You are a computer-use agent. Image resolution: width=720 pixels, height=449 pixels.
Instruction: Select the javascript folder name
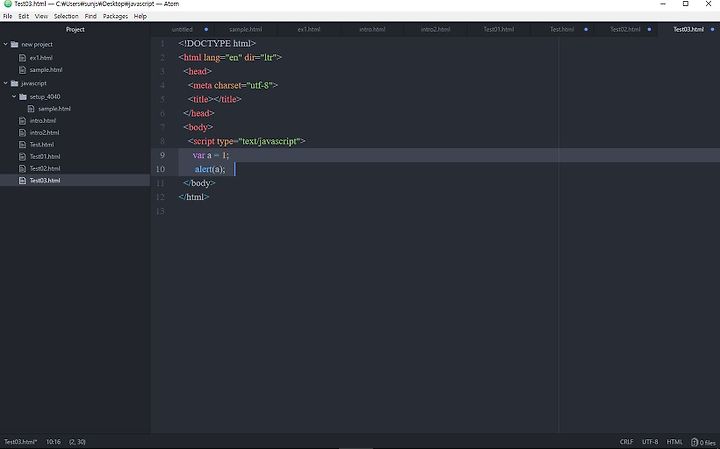(34, 84)
